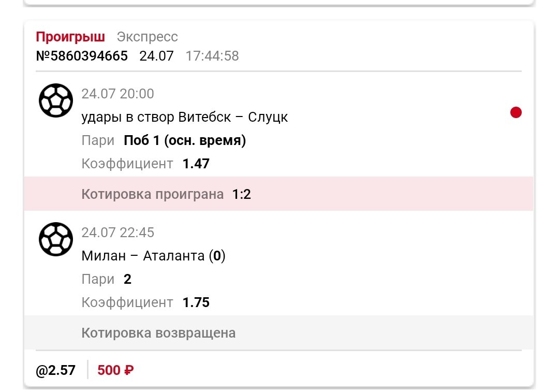Click the total odds @2.57
The image size is (559, 392).
tap(55, 370)
